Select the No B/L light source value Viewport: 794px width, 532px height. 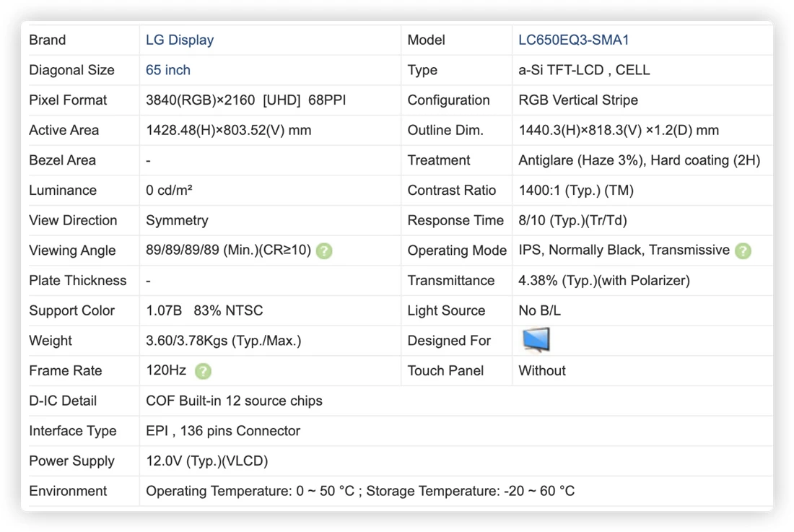click(x=539, y=310)
